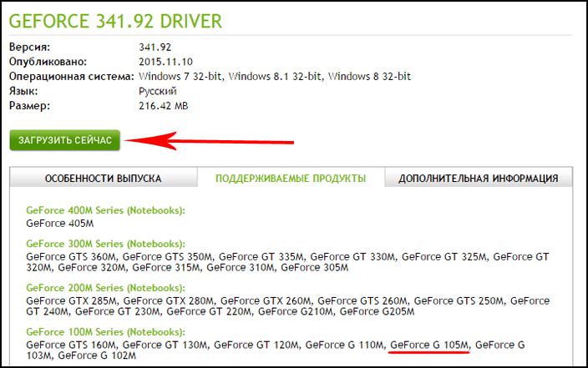Click the version value 341.92

tap(155, 48)
